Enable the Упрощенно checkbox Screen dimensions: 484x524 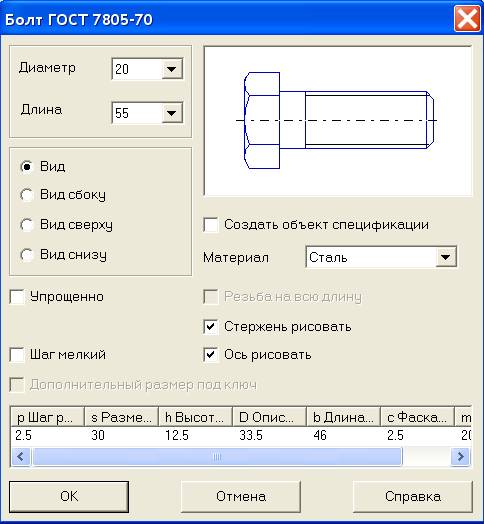[x=17, y=297]
